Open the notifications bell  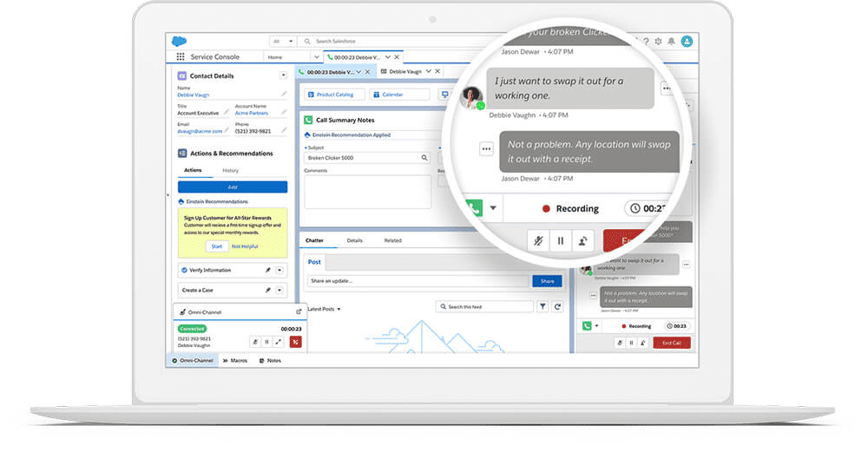pyautogui.click(x=670, y=41)
